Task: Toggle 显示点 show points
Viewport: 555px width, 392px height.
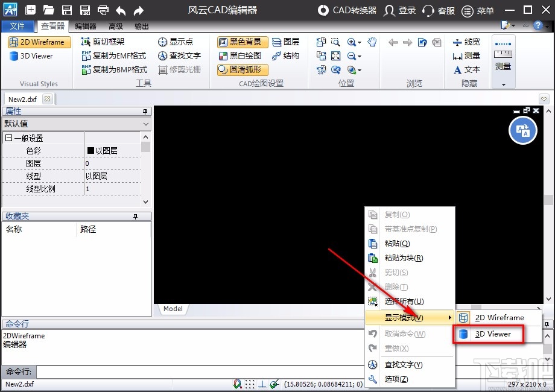Action: coord(176,42)
